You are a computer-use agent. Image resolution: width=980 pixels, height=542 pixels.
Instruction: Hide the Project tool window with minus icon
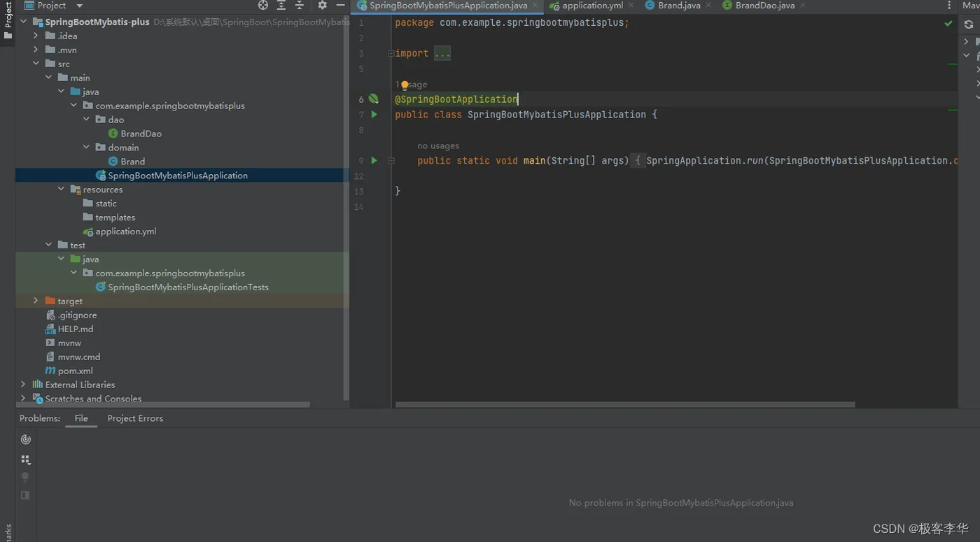click(x=340, y=6)
